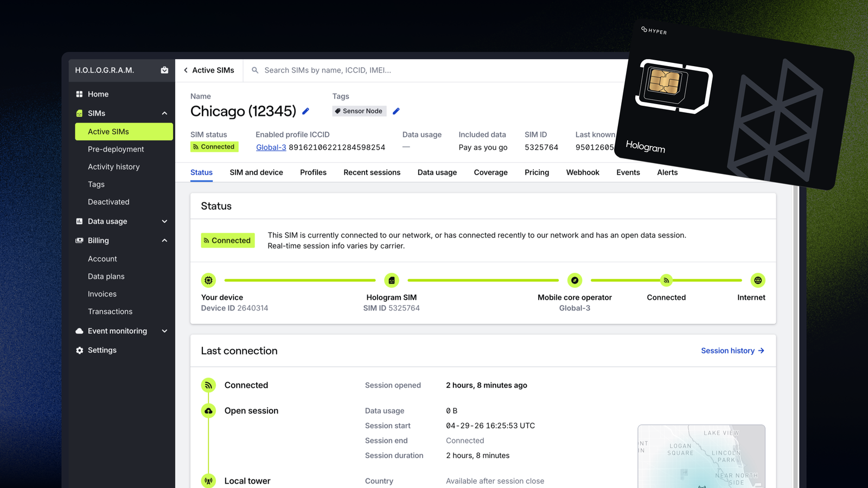Open Session history link
This screenshot has height=488, width=868.
tap(732, 351)
